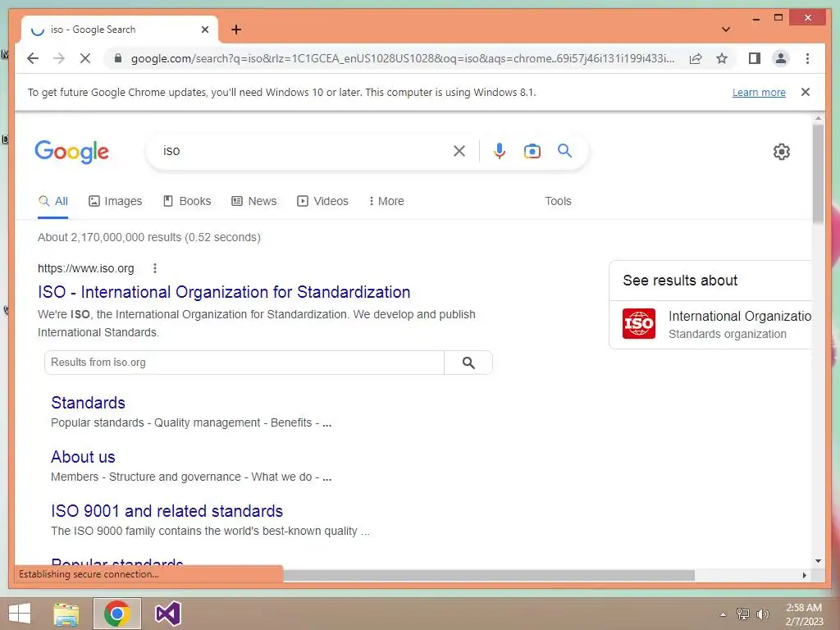Click the https://www.iso.org URL text

85,268
